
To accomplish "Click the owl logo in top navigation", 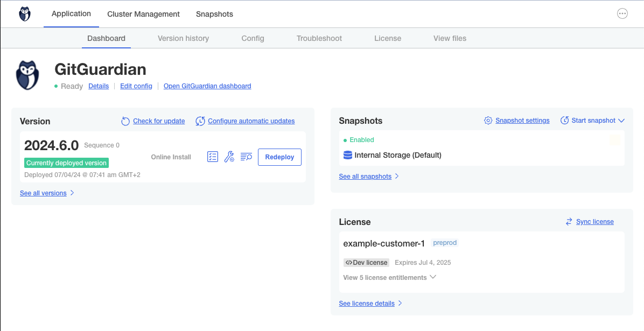I will 25,14.
